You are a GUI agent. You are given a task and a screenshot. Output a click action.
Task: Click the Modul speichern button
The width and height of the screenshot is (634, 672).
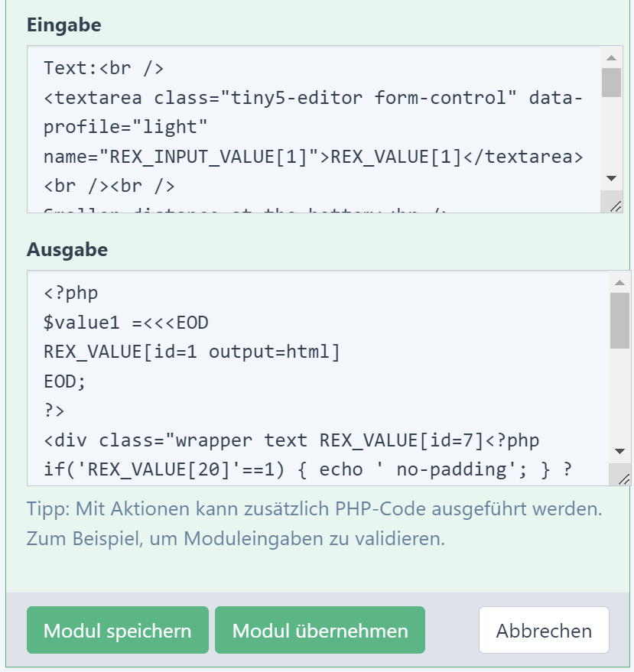(x=117, y=630)
